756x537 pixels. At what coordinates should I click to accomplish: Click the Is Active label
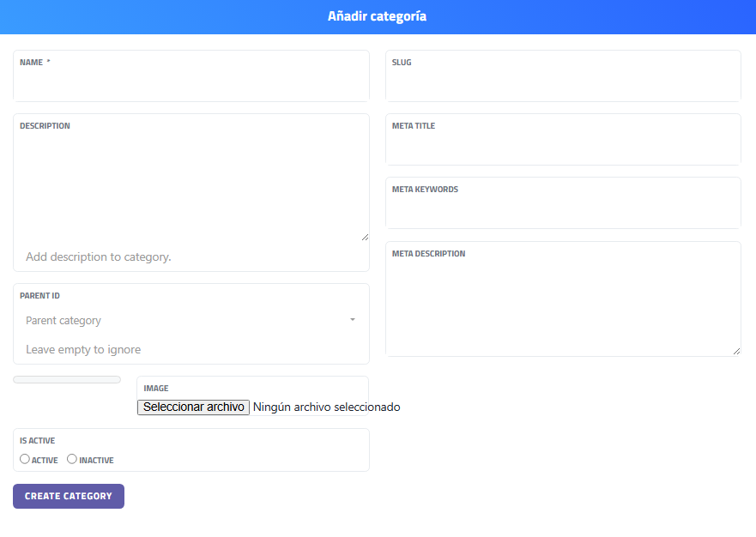(x=38, y=441)
